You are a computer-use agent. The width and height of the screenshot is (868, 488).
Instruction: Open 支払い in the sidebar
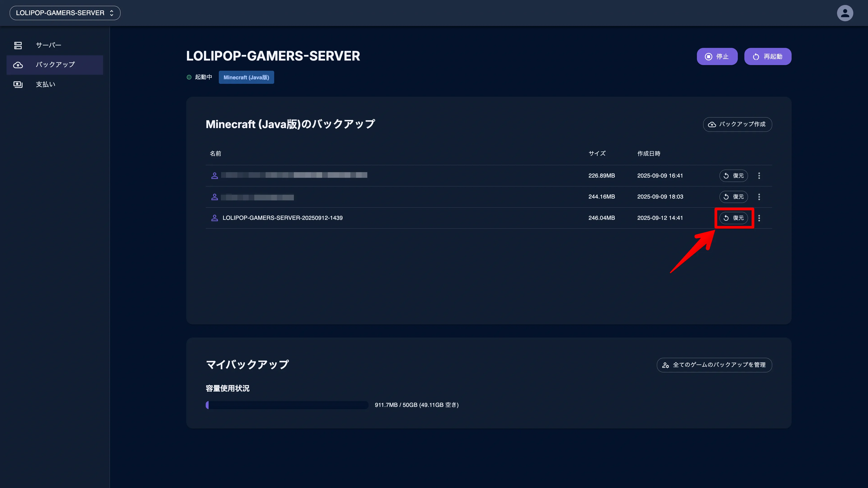(x=45, y=84)
